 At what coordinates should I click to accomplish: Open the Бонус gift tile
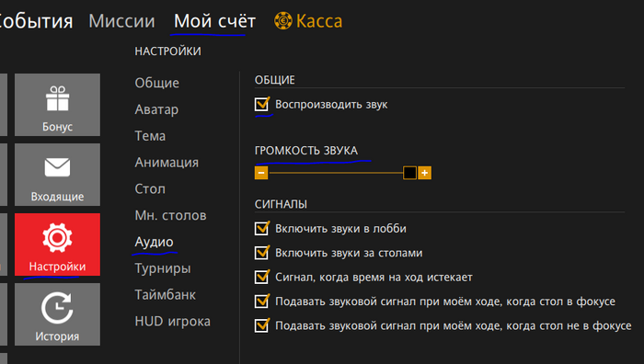[x=57, y=105]
